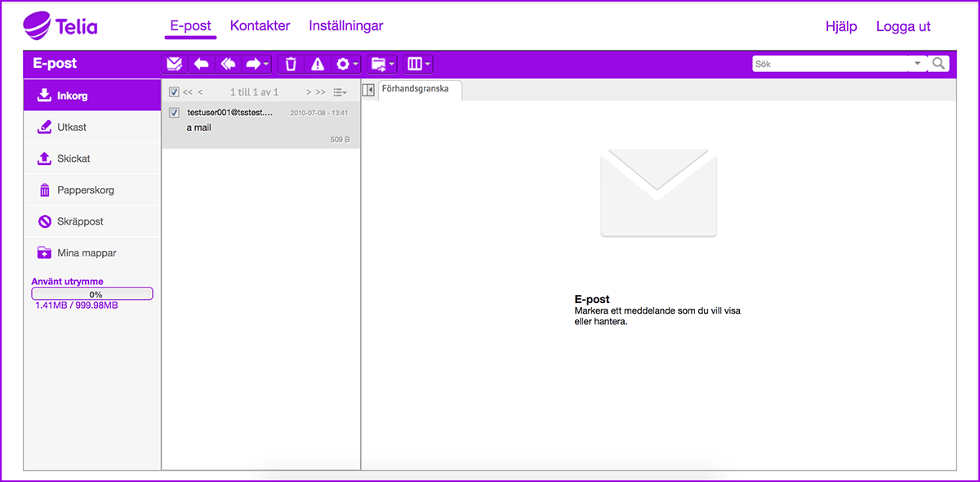Open the Inställningar menu
The height and width of the screenshot is (482, 980).
pos(345,26)
